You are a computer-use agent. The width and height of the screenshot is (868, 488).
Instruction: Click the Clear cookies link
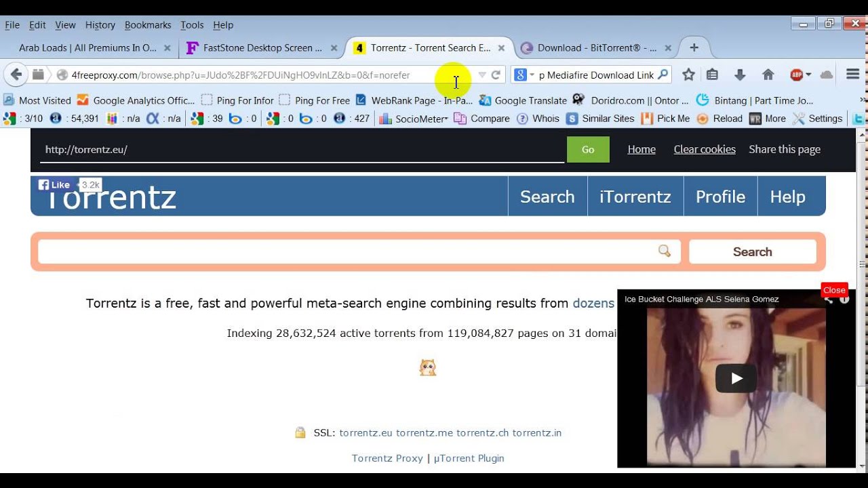click(x=705, y=149)
